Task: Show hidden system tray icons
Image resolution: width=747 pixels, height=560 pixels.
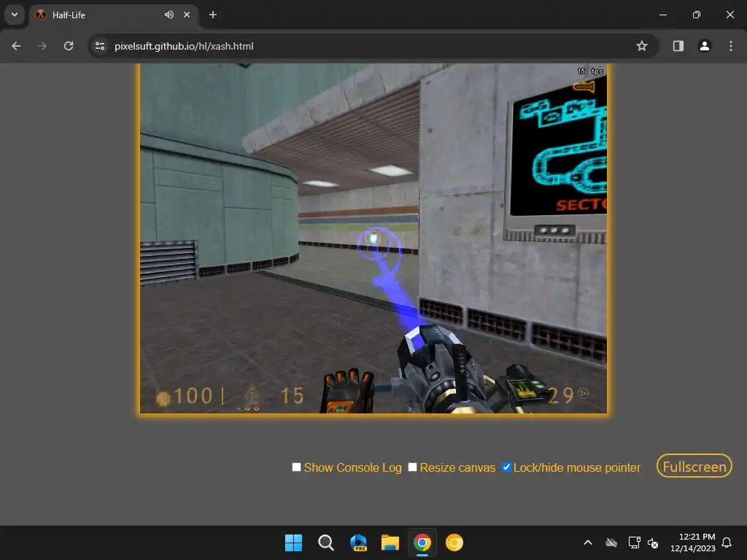Action: pos(588,542)
